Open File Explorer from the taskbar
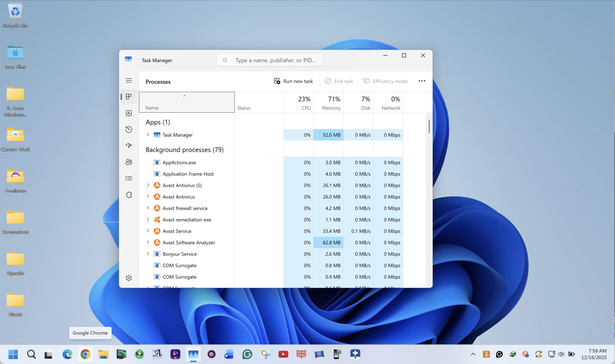Image resolution: width=615 pixels, height=364 pixels. point(103,354)
